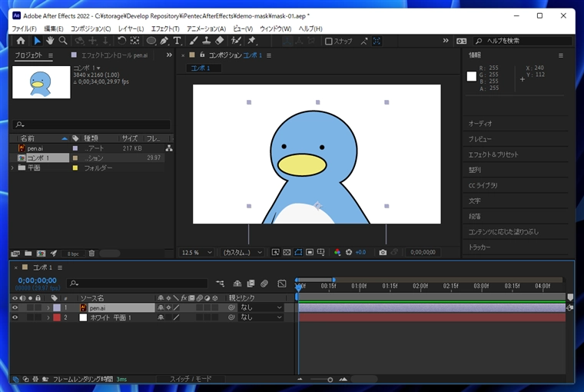The height and width of the screenshot is (392, 584).
Task: Click the red label swatch of layer 2
Action: 56,317
